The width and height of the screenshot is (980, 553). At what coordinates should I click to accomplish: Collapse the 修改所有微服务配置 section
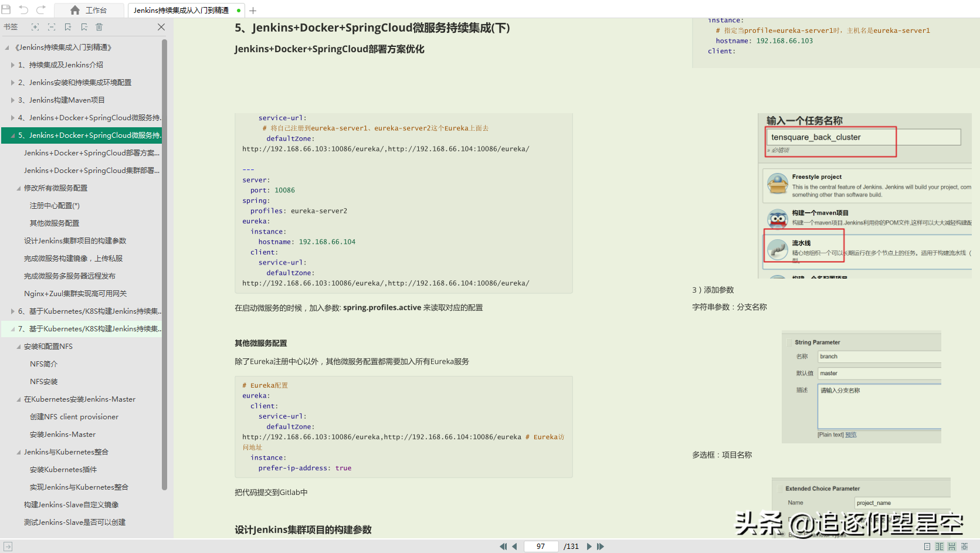[19, 188]
